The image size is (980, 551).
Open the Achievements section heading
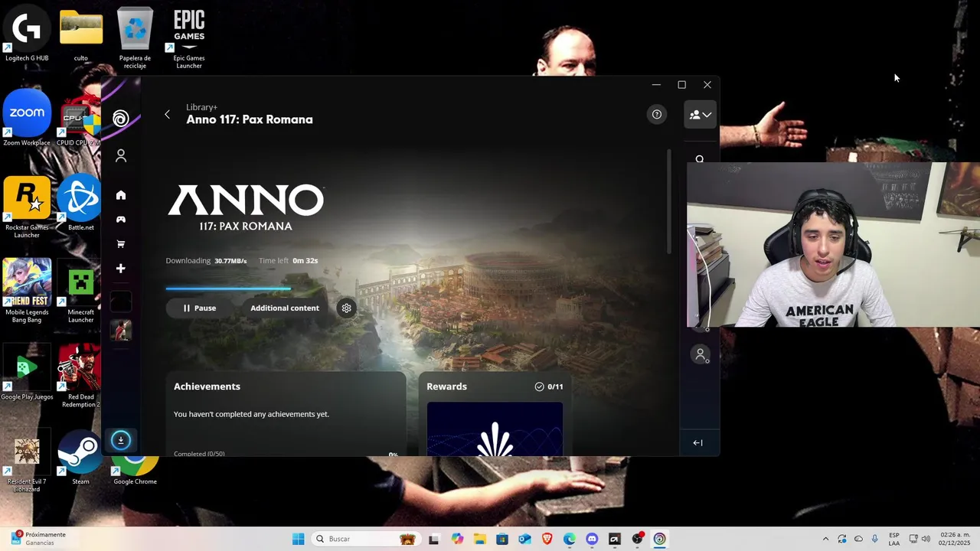click(207, 386)
